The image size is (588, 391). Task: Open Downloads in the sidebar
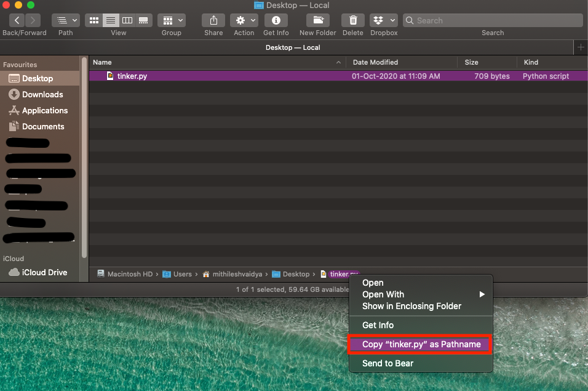coord(42,94)
